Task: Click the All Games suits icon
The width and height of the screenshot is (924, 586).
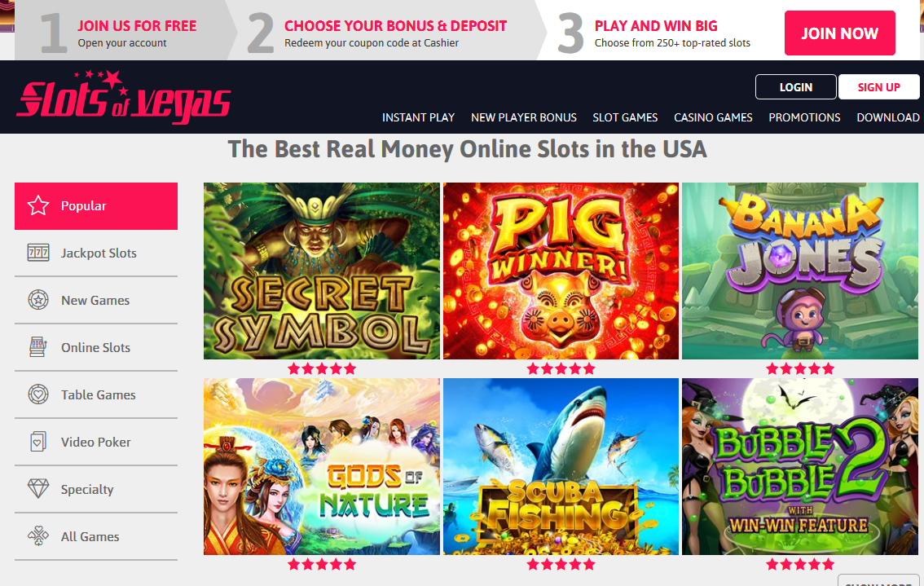Action: [38, 536]
